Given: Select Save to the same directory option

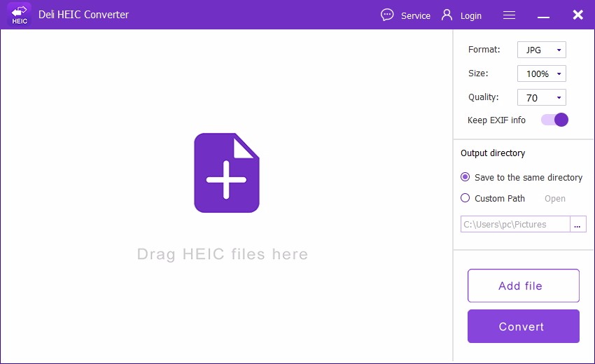Looking at the screenshot, I should coord(521,177).
